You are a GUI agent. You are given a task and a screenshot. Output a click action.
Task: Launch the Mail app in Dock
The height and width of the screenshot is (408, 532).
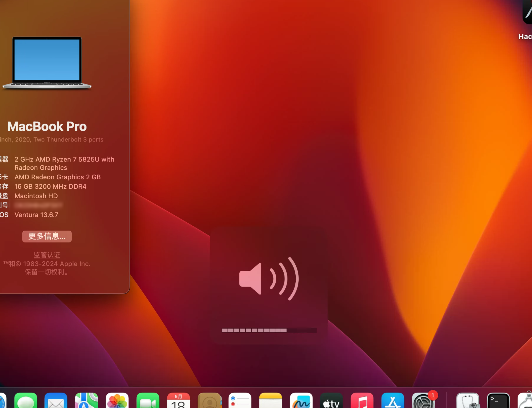tap(56, 401)
